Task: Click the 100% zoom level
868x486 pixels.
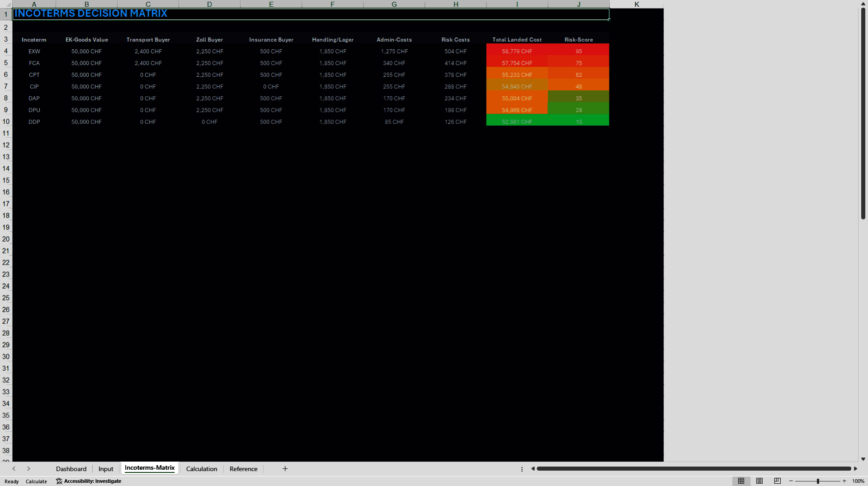Action: pos(858,481)
